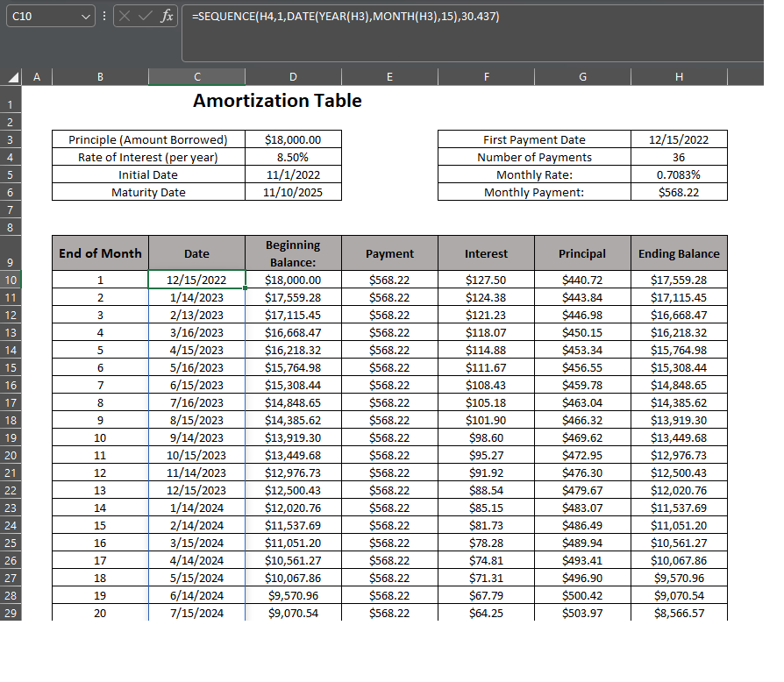Click the First Payment Date label
This screenshot has width=784, height=682.
(534, 140)
